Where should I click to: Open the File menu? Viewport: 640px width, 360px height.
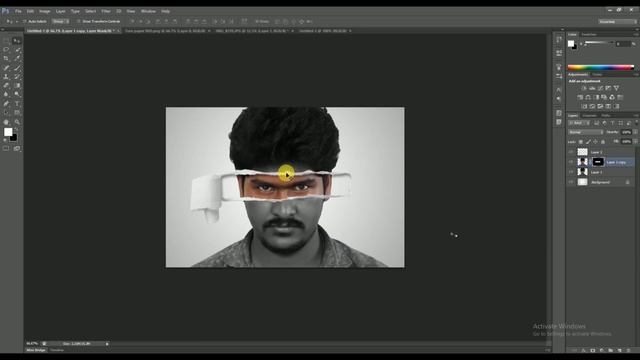point(18,11)
